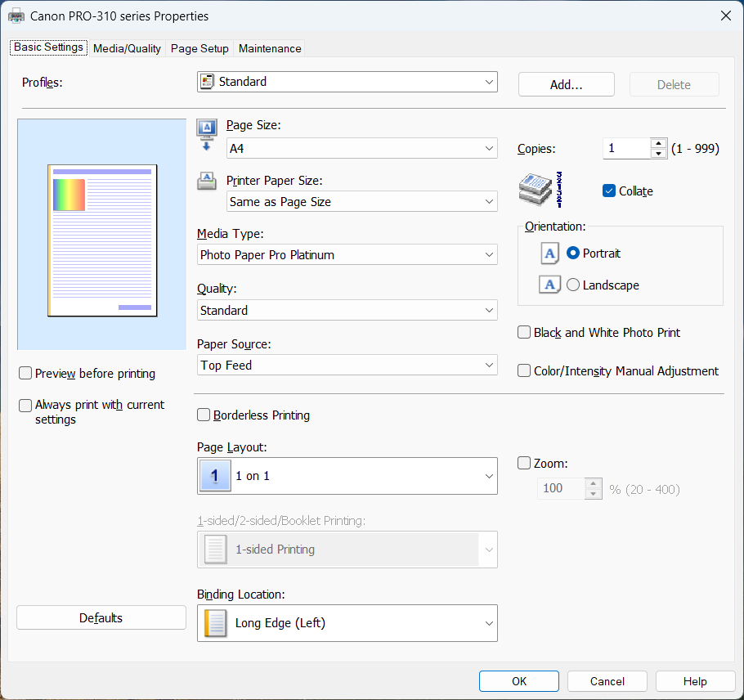Click the Landscape orientation page icon
744x700 pixels.
pos(549,285)
